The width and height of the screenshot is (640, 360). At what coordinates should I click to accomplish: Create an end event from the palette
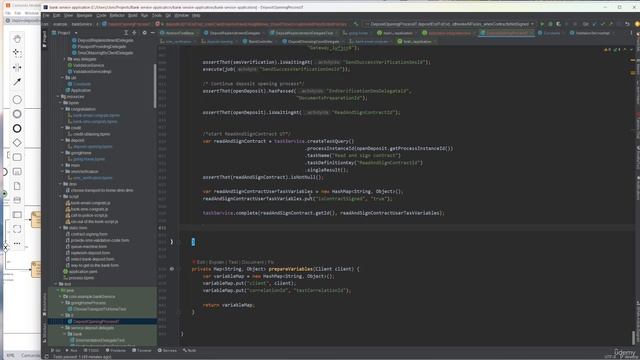[x=17, y=128]
